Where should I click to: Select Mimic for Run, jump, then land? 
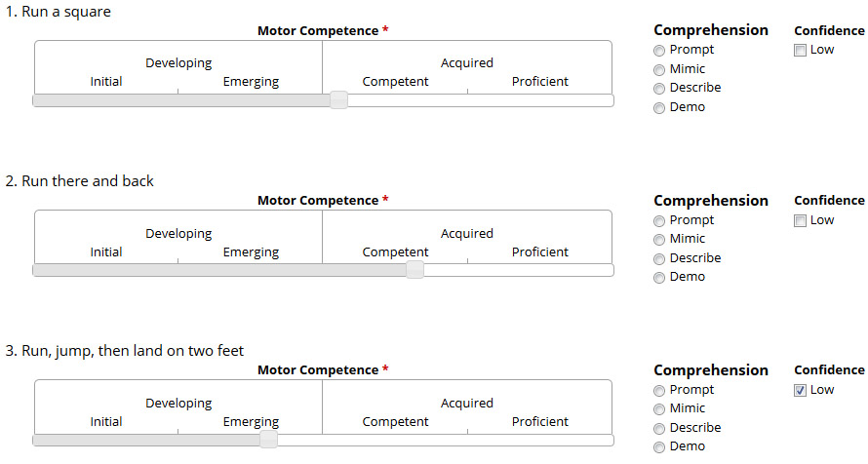658,409
